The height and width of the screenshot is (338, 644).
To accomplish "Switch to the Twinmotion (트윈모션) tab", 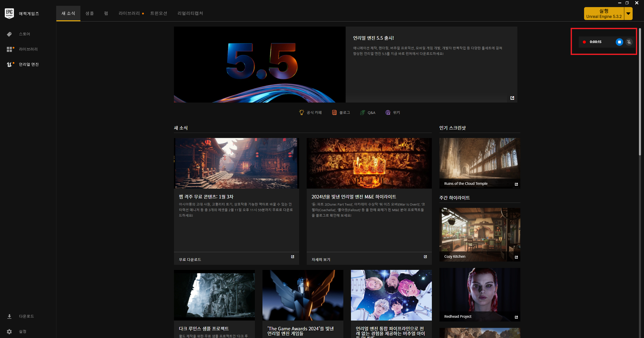I will point(159,13).
